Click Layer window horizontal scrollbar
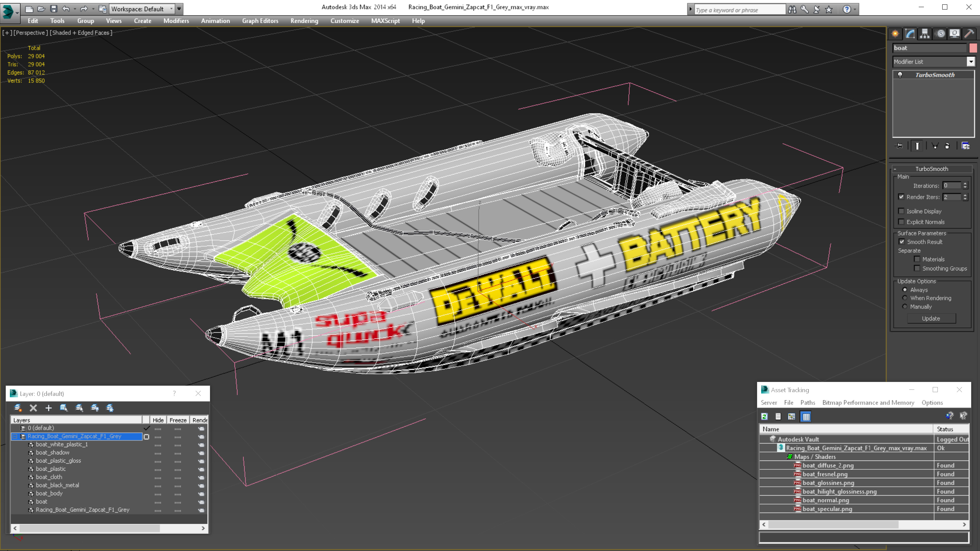This screenshot has width=980, height=551. pyautogui.click(x=90, y=528)
